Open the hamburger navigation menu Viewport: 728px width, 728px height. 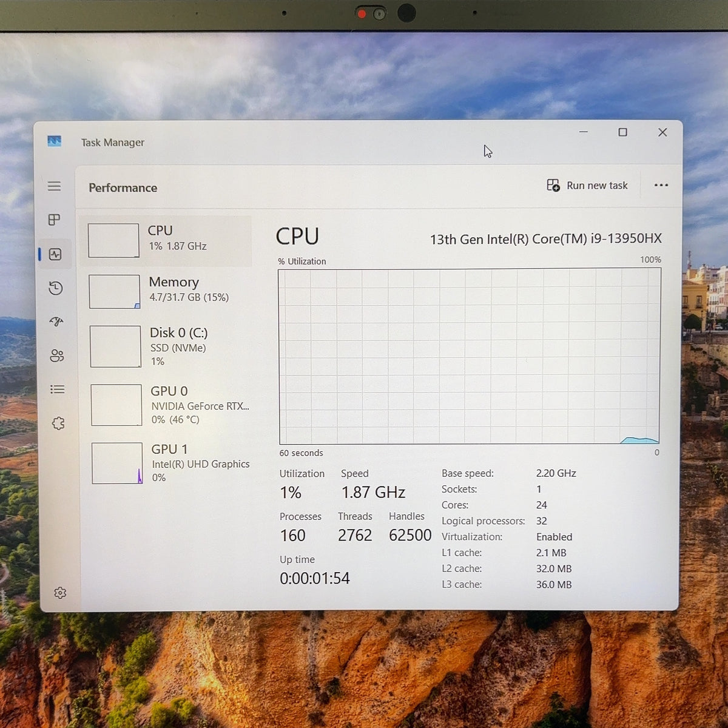point(54,186)
